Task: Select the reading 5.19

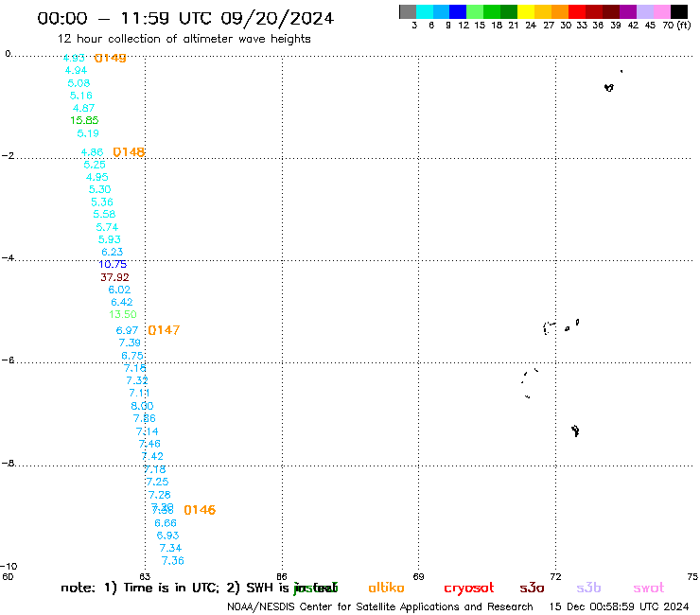Action: point(88,133)
